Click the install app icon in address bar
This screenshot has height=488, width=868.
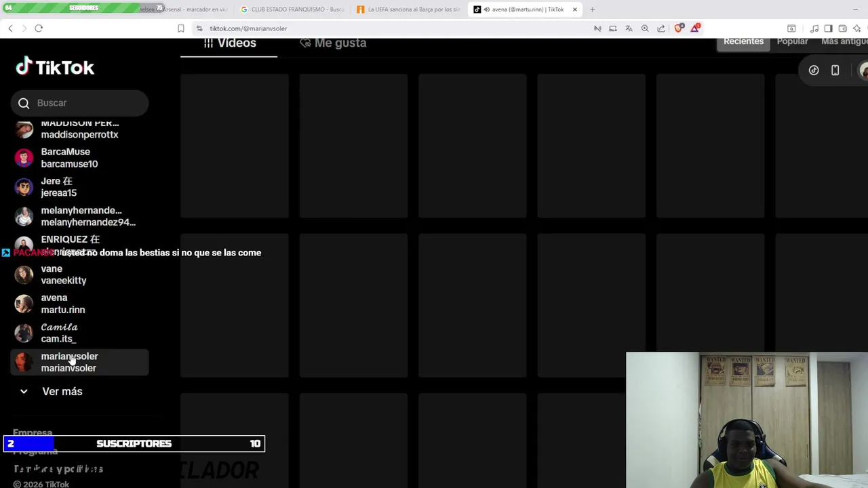[x=613, y=28]
